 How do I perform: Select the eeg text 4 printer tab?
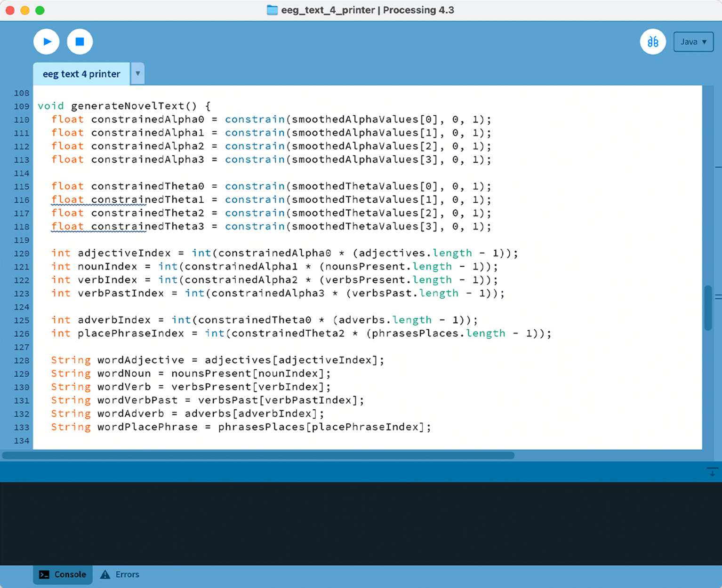[81, 74]
